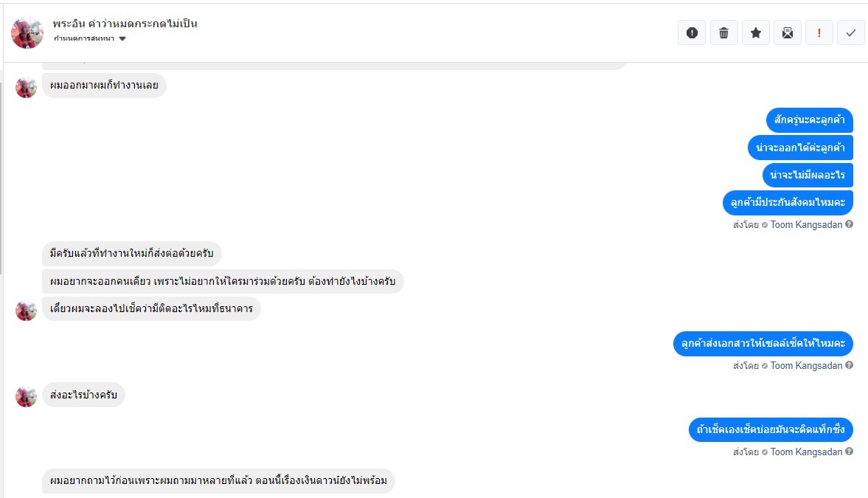Click the ลูกค้ามีประกันสังคมไหมคะ sent message bubble
Image resolution: width=868 pixels, height=498 pixels.
point(788,201)
